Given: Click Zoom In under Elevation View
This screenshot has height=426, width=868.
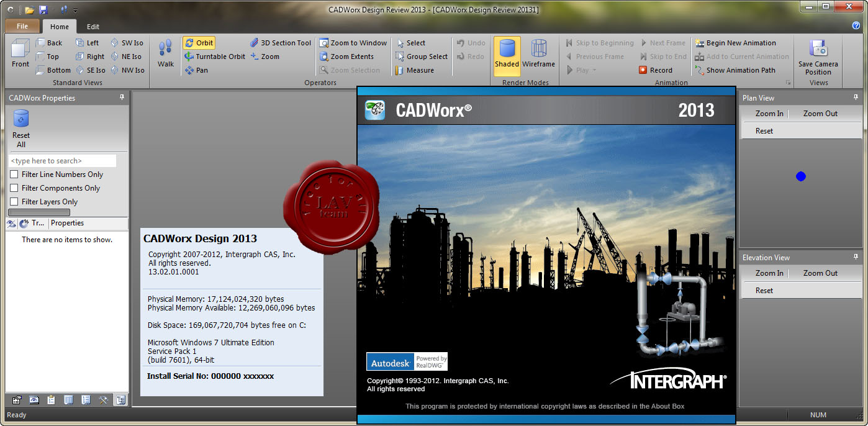Looking at the screenshot, I should click(769, 273).
